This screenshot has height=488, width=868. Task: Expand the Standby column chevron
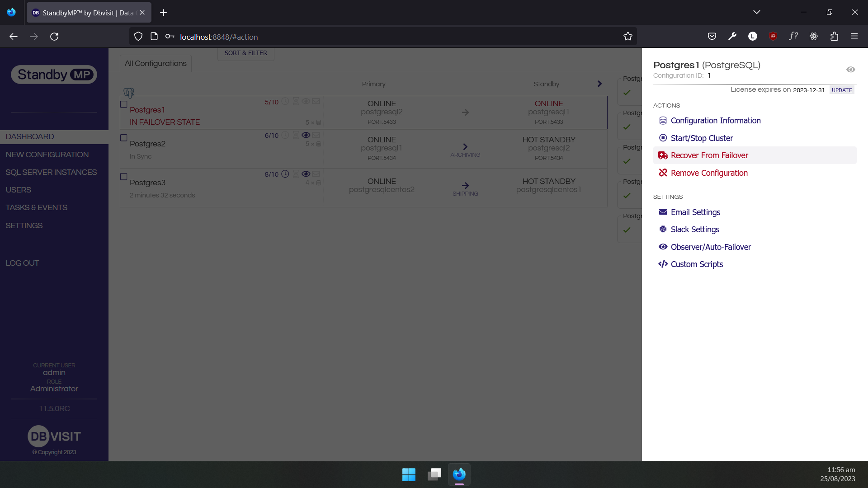599,84
